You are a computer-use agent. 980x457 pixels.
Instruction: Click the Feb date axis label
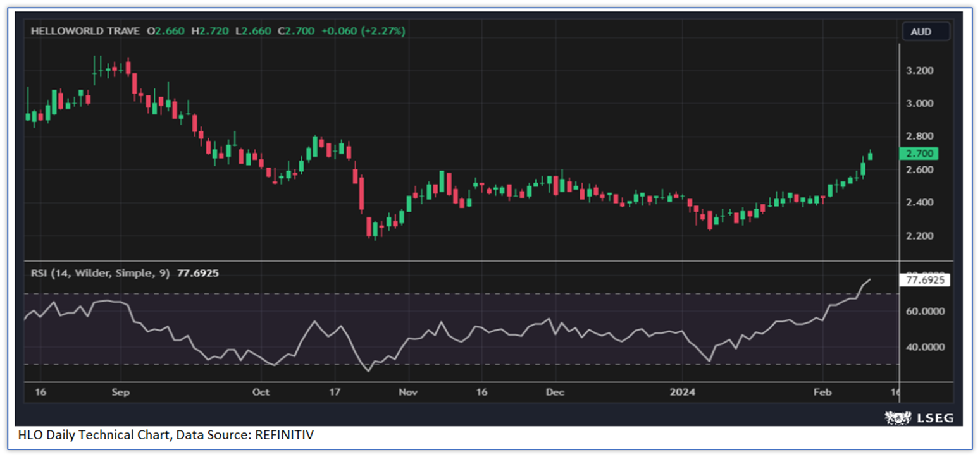pyautogui.click(x=822, y=392)
